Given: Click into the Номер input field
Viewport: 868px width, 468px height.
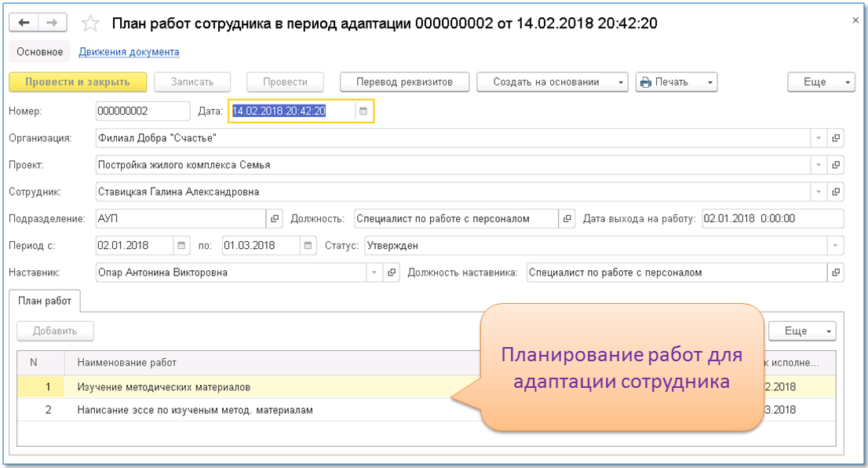Looking at the screenshot, I should click(141, 112).
